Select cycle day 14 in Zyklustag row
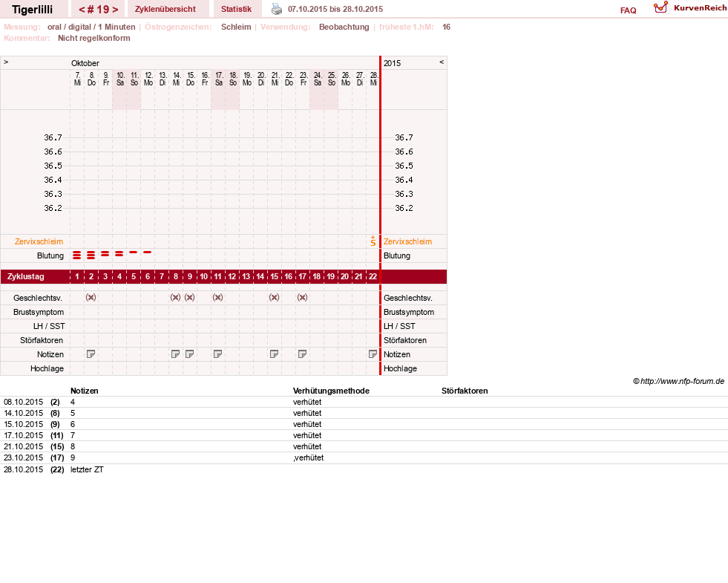The image size is (728, 583). click(x=260, y=276)
